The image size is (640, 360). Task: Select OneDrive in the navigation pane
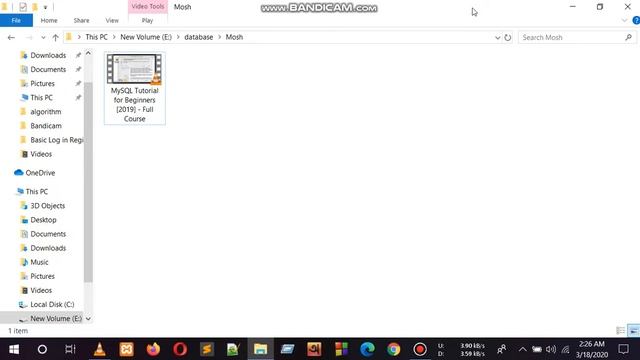pyautogui.click(x=40, y=173)
